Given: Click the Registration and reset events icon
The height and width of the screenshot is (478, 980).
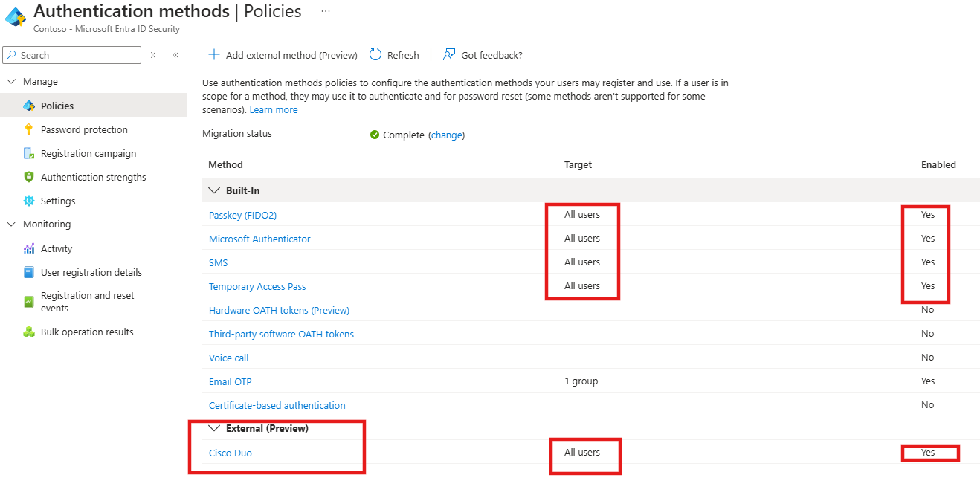Looking at the screenshot, I should tap(29, 302).
